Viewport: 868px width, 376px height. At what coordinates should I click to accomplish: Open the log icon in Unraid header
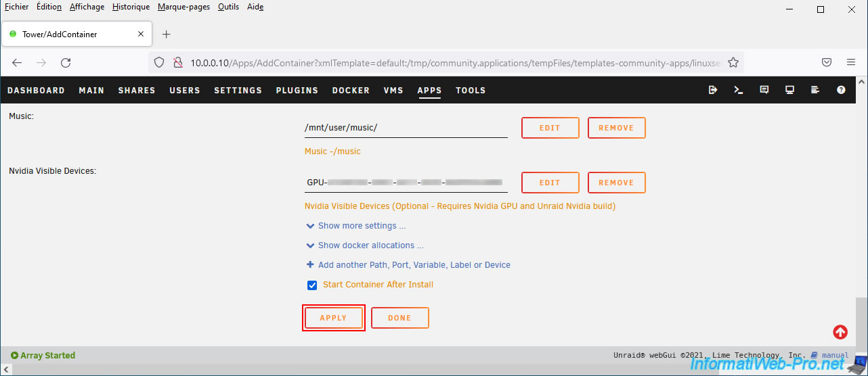tap(815, 90)
